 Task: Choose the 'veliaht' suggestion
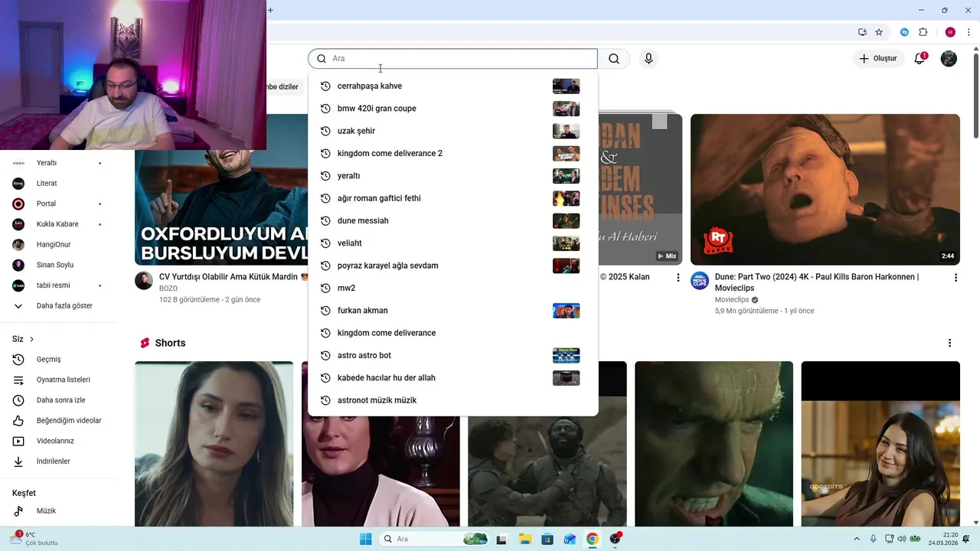[x=452, y=243]
